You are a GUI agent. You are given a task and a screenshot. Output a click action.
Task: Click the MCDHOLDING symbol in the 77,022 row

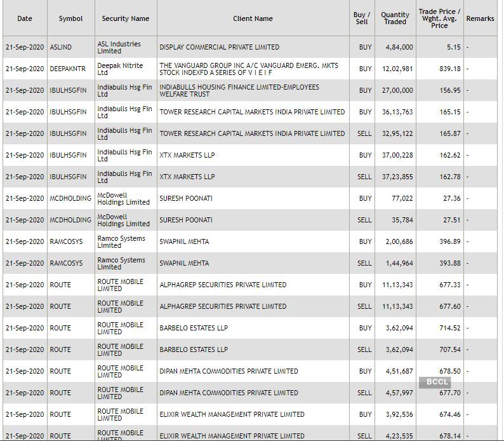[70, 198]
